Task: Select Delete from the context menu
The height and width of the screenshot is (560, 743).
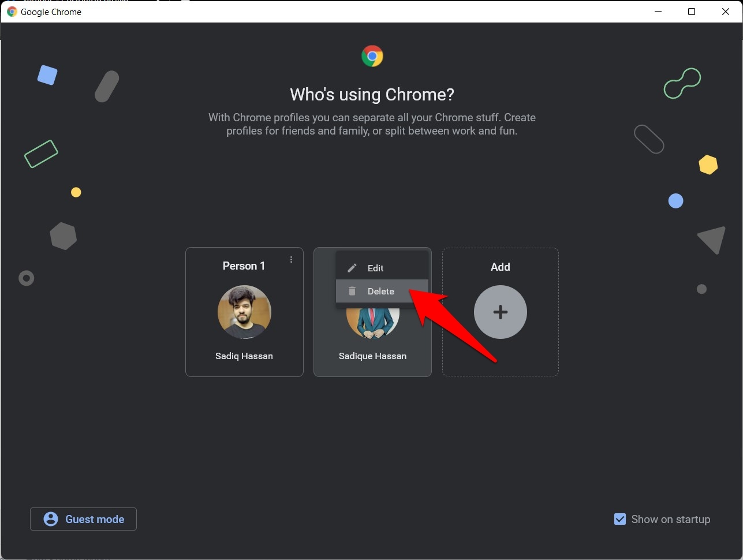Action: (x=381, y=291)
